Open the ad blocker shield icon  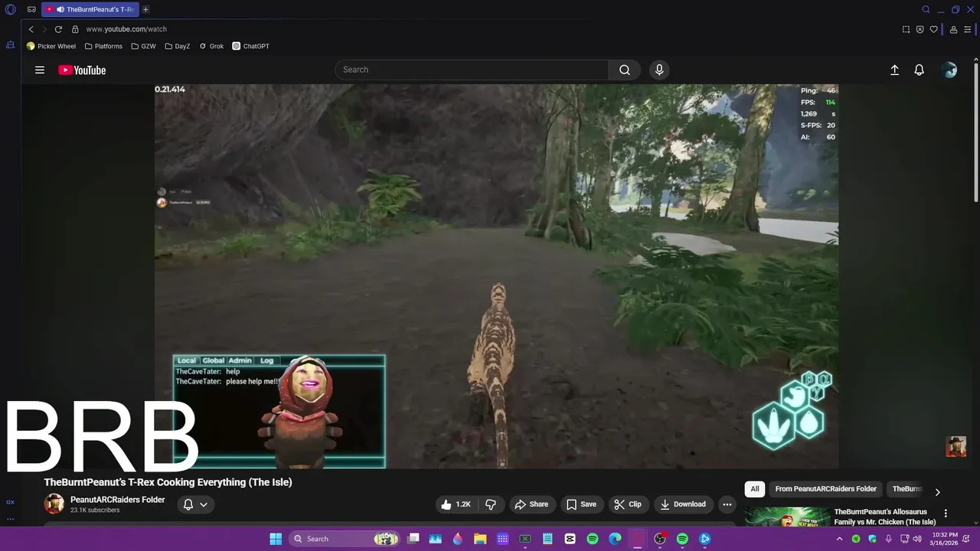point(920,29)
